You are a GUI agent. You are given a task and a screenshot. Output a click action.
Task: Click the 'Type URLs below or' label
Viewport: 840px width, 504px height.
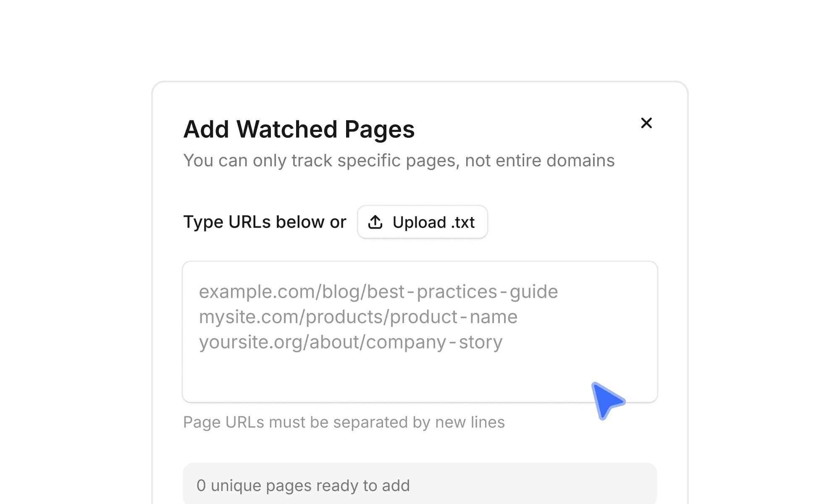pos(264,222)
